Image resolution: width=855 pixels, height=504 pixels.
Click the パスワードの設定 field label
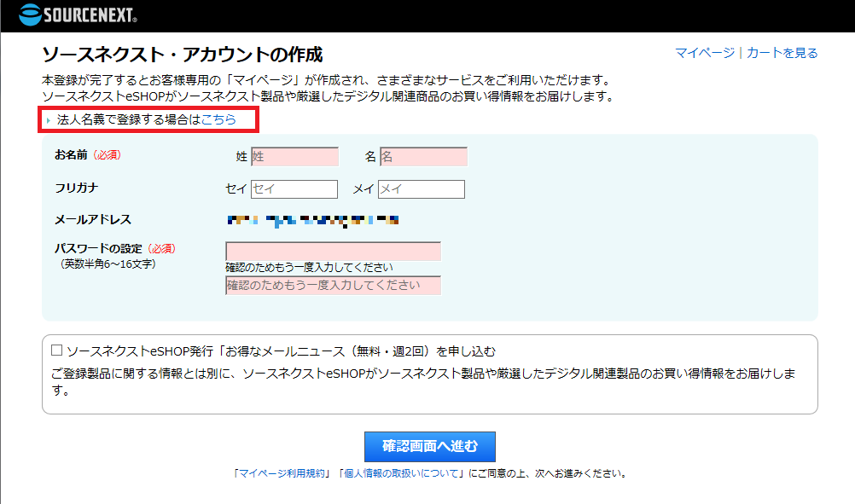coord(99,248)
